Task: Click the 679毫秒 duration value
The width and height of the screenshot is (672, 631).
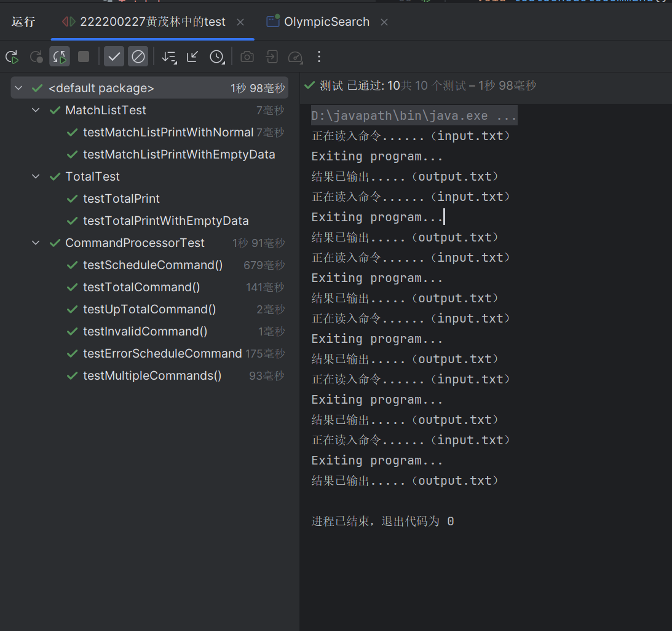Action: click(x=264, y=265)
